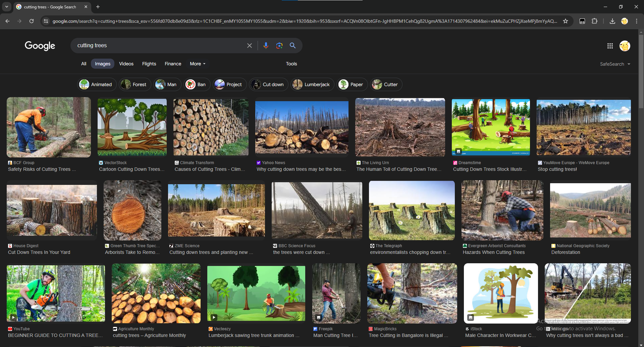Open The Telegraph tree stumps image

click(x=412, y=210)
